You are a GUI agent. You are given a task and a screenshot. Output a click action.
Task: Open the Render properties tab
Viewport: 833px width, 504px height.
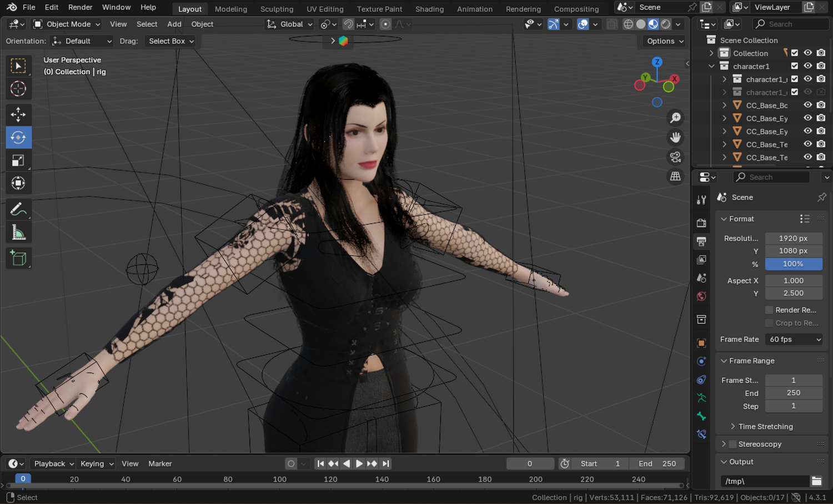(701, 223)
